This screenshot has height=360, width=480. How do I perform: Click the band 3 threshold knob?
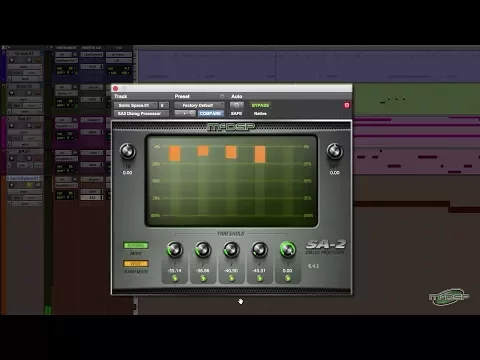tap(231, 250)
